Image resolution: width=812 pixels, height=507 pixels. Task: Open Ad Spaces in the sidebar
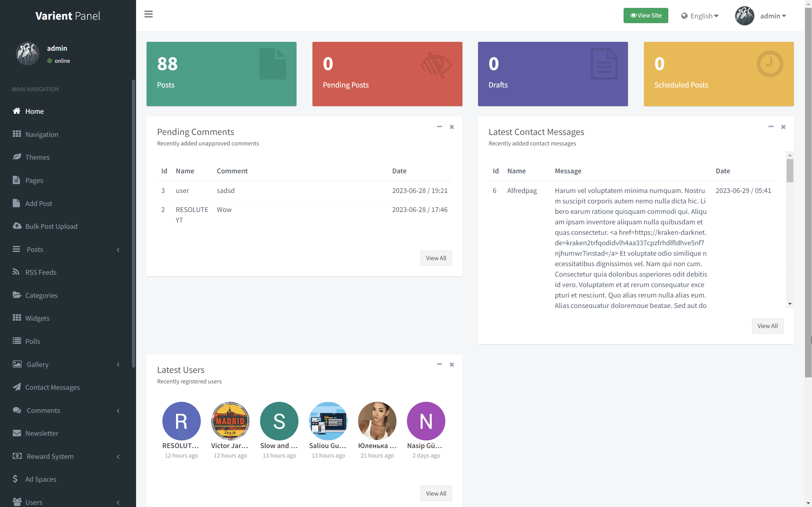41,479
